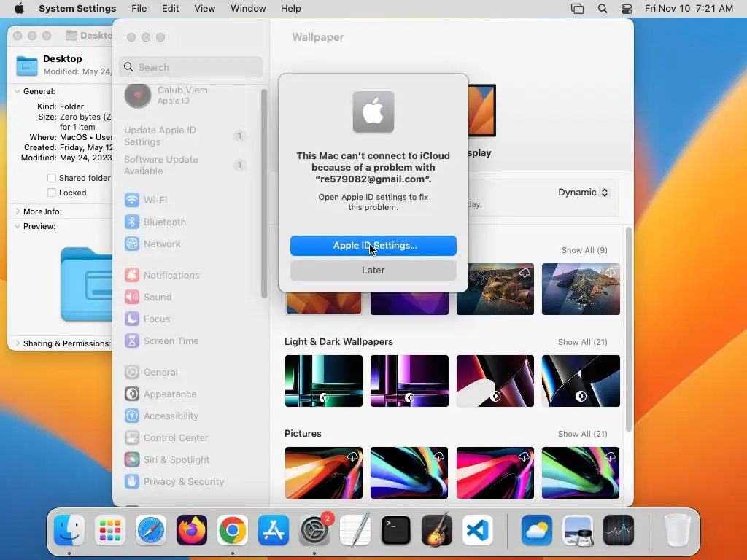Open Appearance settings in sidebar
Screen dimensions: 747x560
click(x=160, y=394)
